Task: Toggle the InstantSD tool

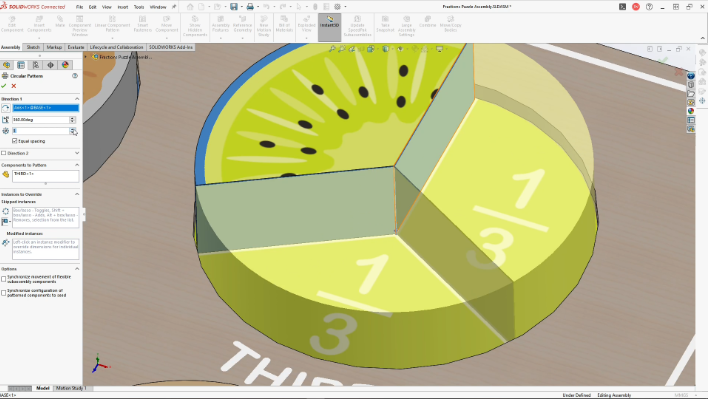Action: (329, 27)
